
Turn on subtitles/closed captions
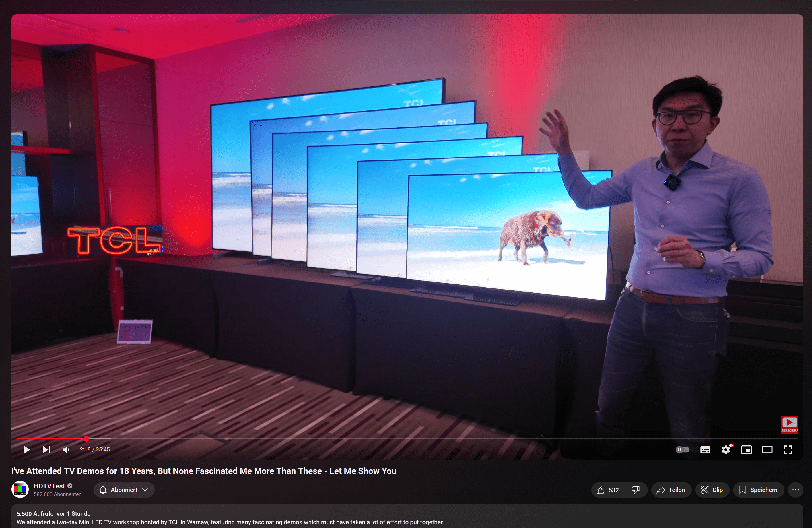(x=705, y=449)
